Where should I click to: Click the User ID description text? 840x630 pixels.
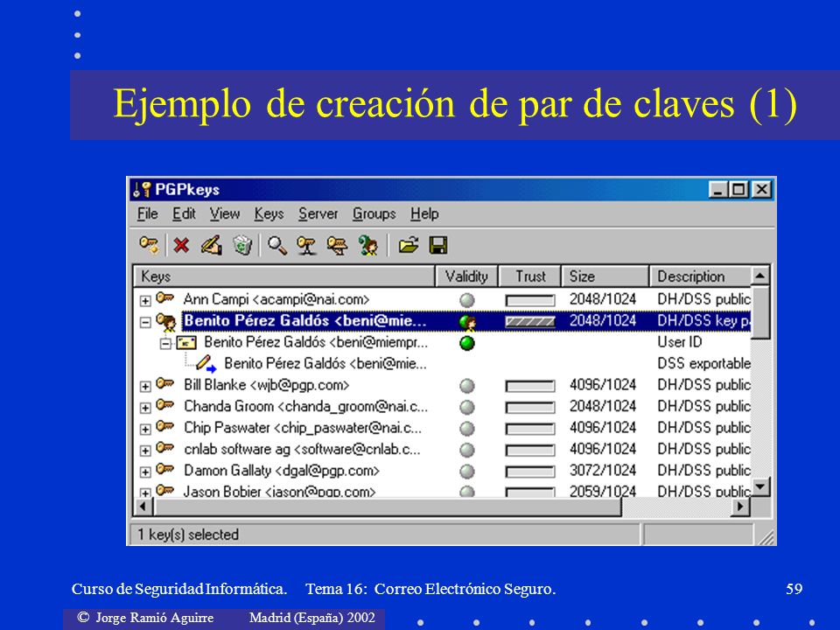(679, 342)
